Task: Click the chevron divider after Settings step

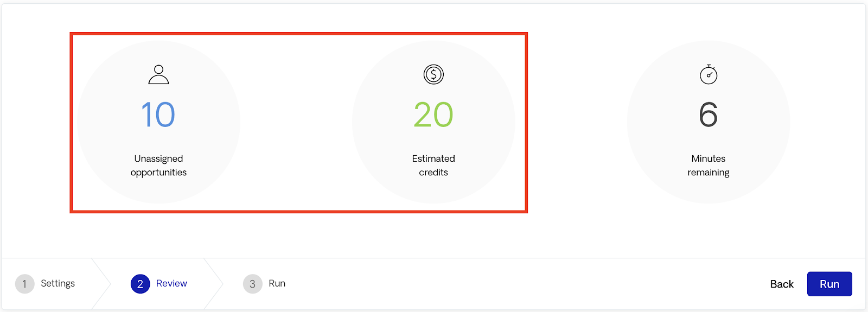Action: coord(102,284)
